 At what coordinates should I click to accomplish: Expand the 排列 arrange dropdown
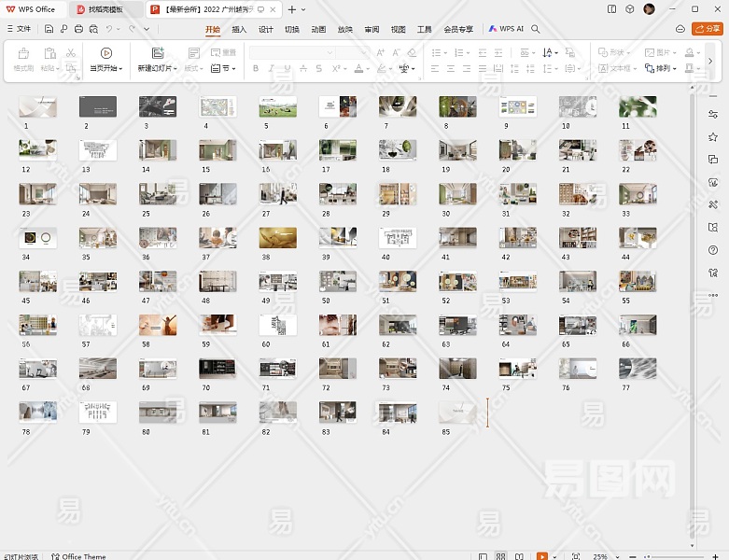coord(666,68)
